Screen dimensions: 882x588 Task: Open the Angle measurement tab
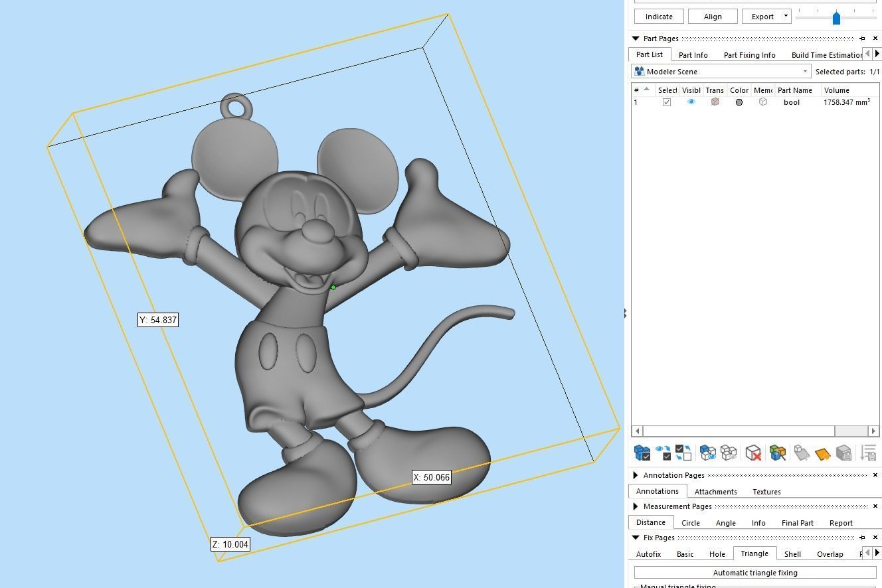pyautogui.click(x=725, y=523)
